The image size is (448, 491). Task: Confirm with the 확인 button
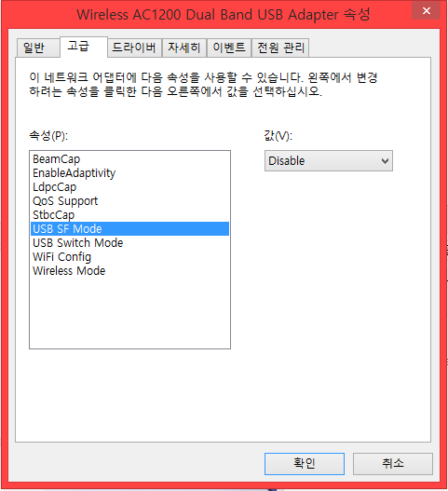305,464
